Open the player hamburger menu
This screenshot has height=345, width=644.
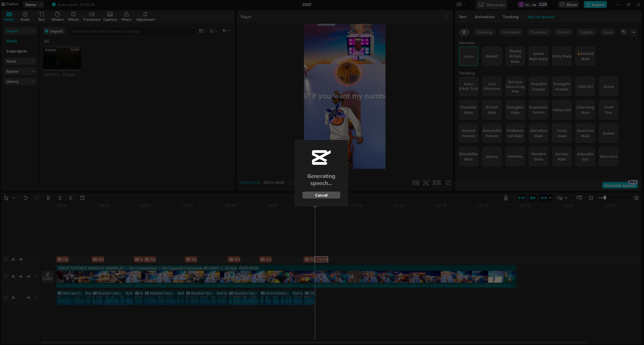(446, 17)
